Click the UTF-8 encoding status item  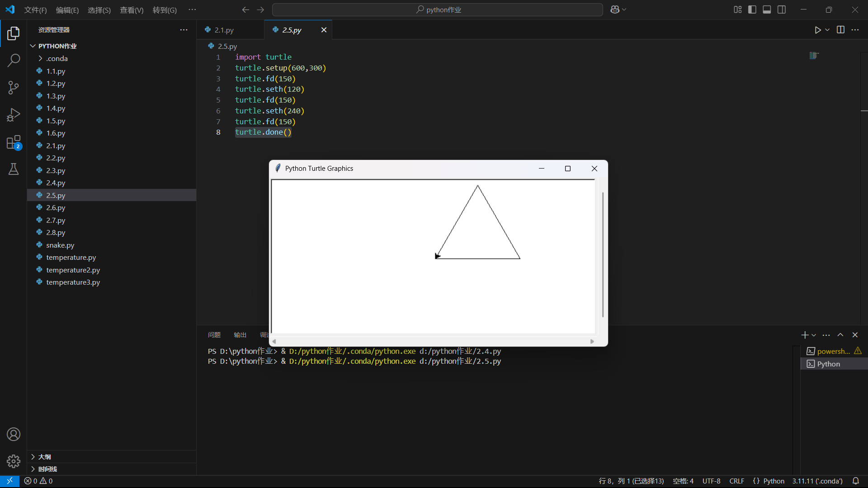click(711, 481)
